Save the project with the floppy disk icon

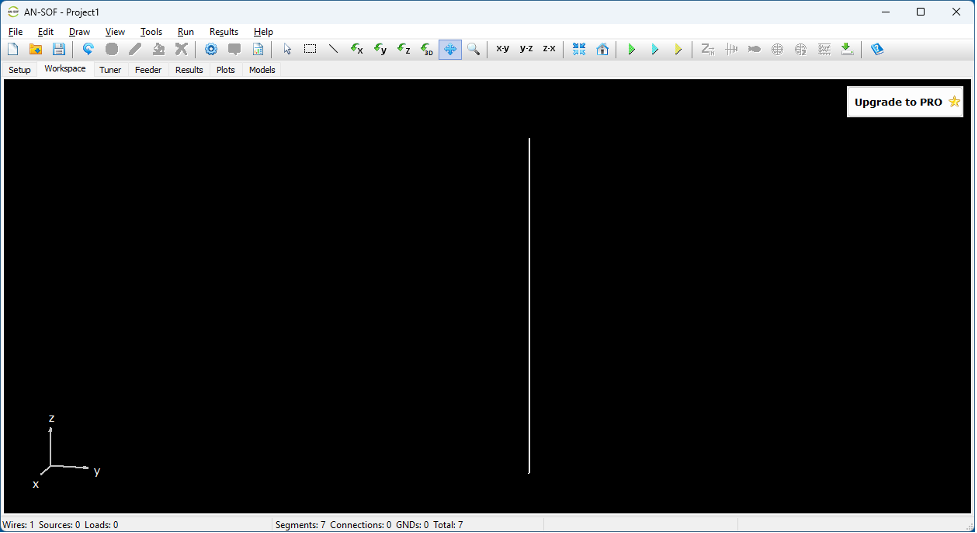[x=59, y=49]
